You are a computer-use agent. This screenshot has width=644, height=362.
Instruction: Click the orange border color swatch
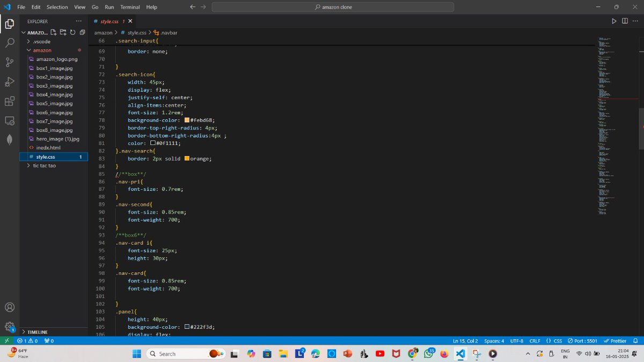pos(187,158)
